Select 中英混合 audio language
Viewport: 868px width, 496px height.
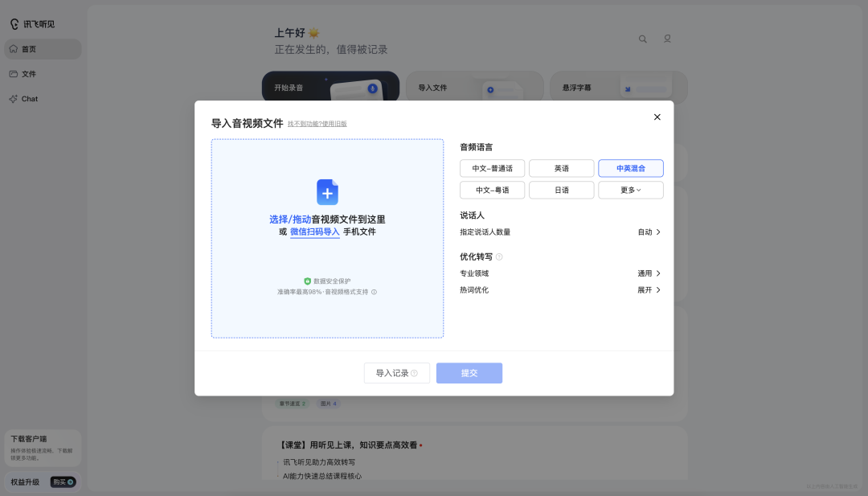click(631, 168)
